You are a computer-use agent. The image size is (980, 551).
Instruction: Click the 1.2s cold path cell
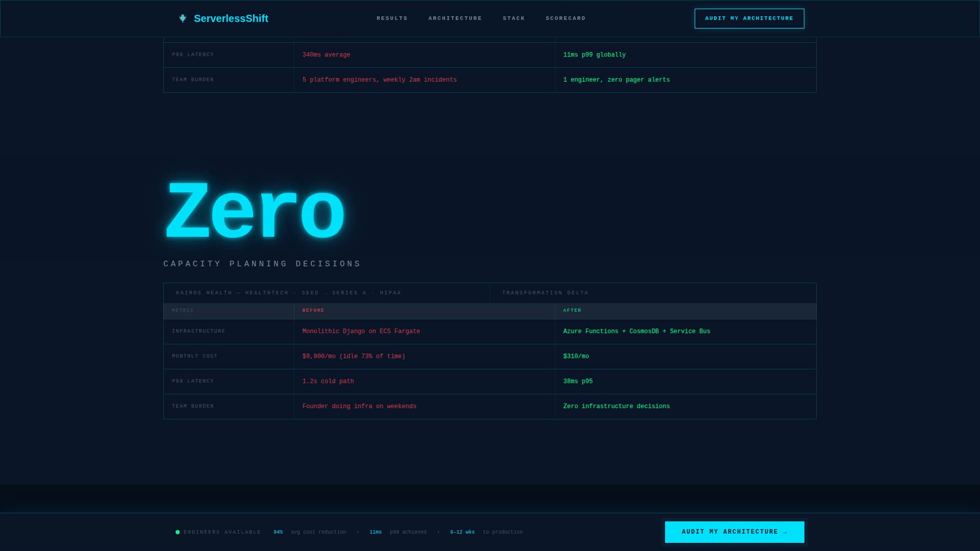[424, 382]
